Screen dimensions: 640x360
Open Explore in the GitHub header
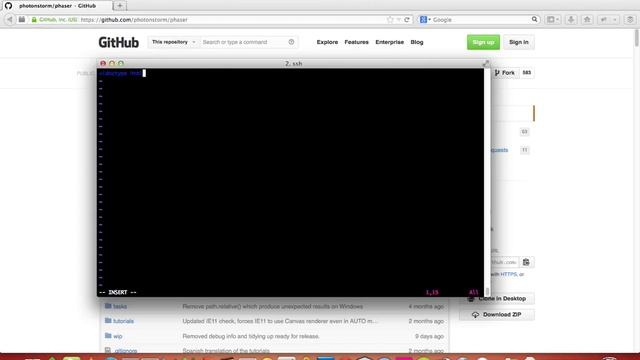pos(327,42)
